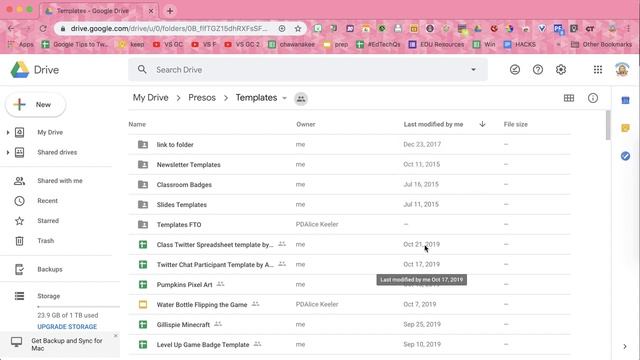Click the UPGRADE STORAGE link
Viewport: 640px width, 360px height.
67,327
